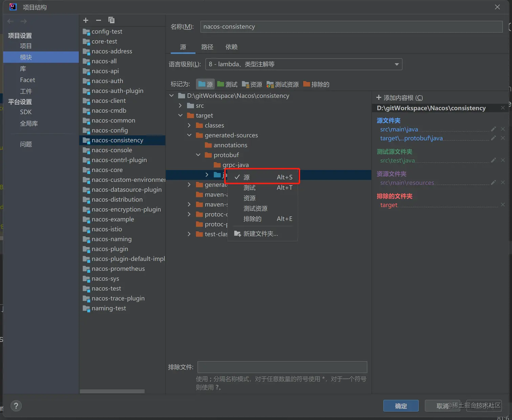Viewport: 512px width, 420px height.
Task: Choose 新建文件夹... in the context menu
Action: pyautogui.click(x=263, y=234)
